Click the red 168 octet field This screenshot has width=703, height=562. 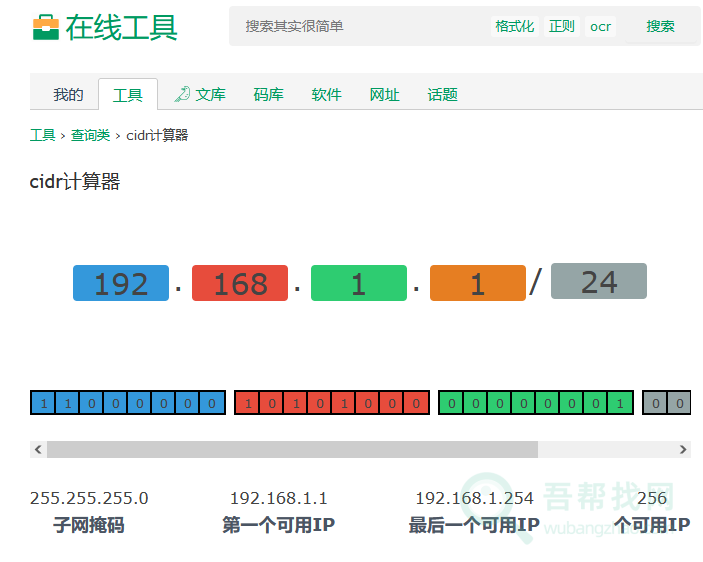pos(240,284)
